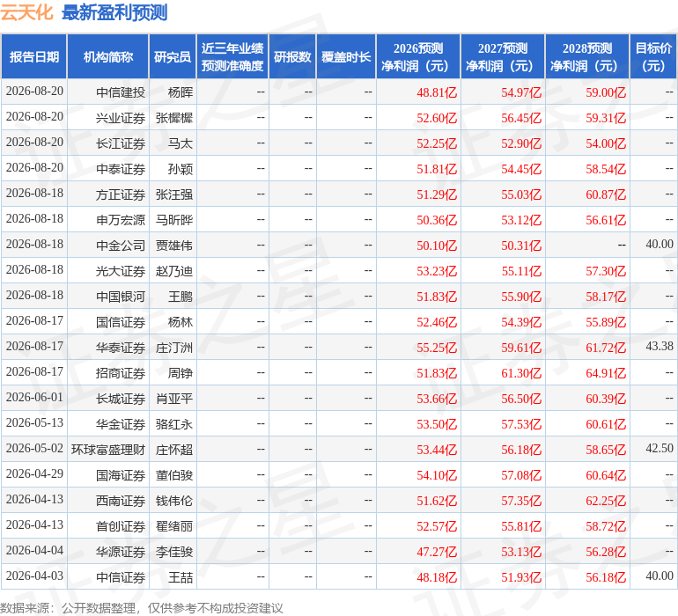
Task: Click institution name 光大证券
Action: pos(121,271)
